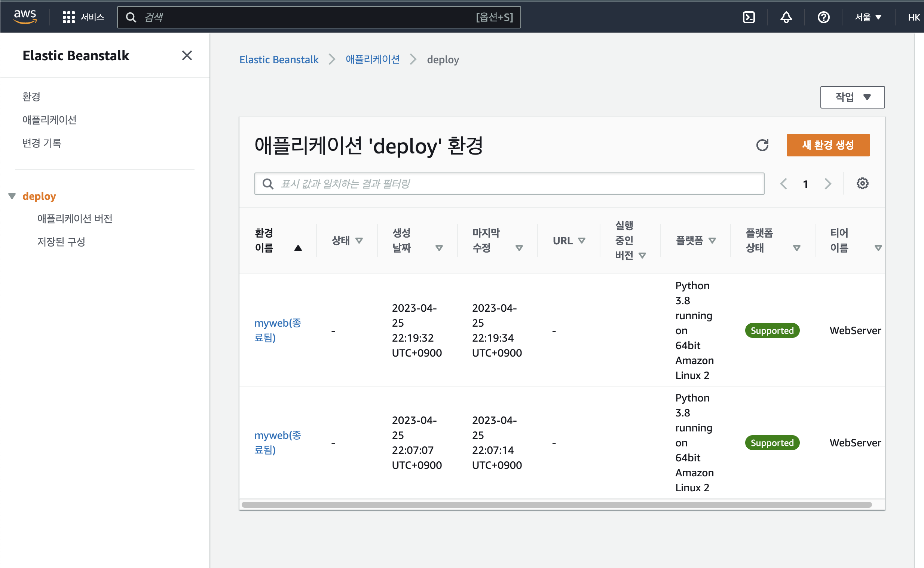
Task: Sort by 플랫폼 상태 column
Action: 773,241
